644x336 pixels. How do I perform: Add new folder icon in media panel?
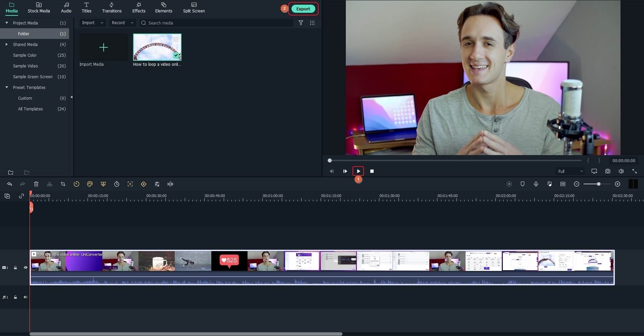coord(11,173)
